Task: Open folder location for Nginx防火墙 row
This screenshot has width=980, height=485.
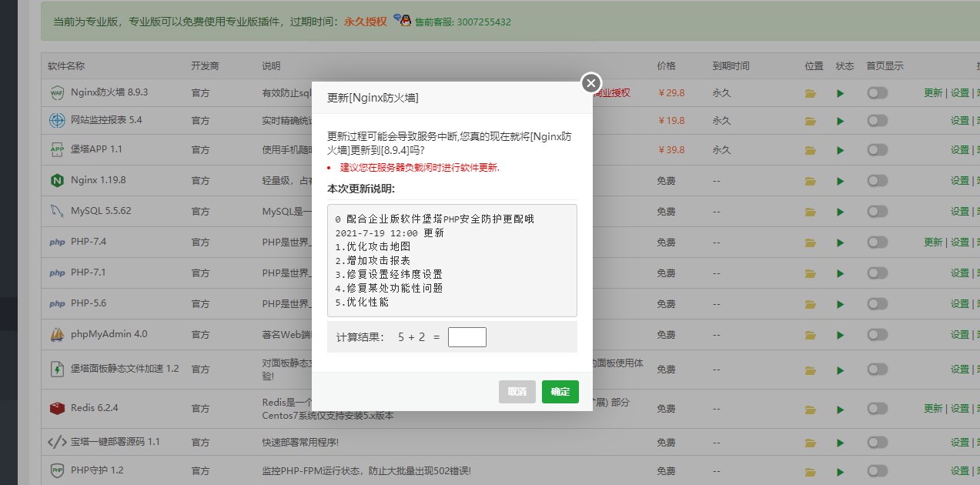Action: click(x=811, y=93)
